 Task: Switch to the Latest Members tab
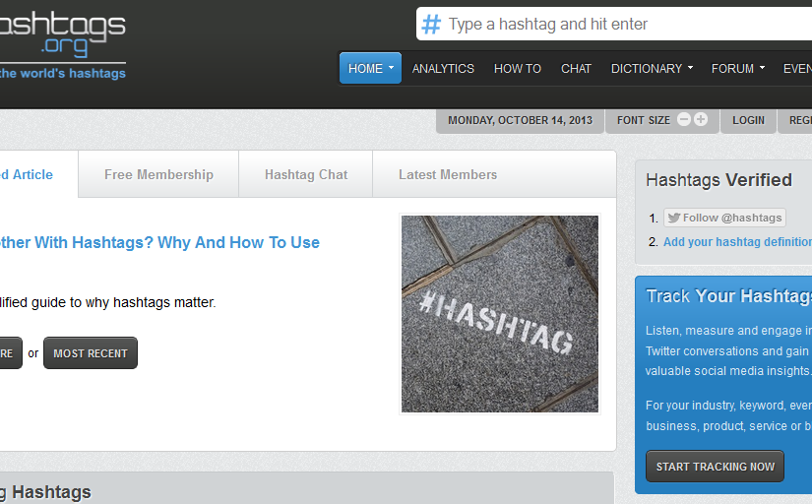[448, 174]
